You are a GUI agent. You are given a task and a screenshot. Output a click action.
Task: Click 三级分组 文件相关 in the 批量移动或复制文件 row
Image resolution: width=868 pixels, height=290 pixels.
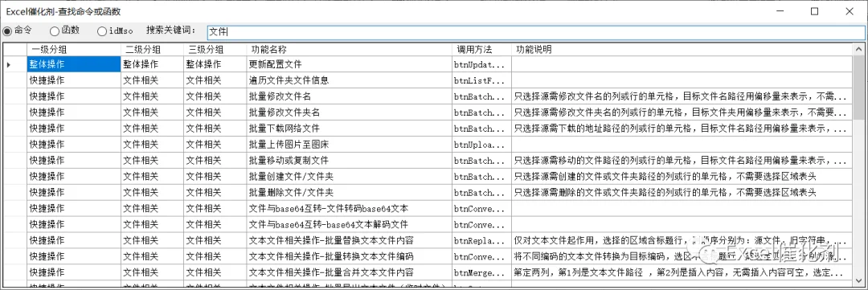point(215,161)
